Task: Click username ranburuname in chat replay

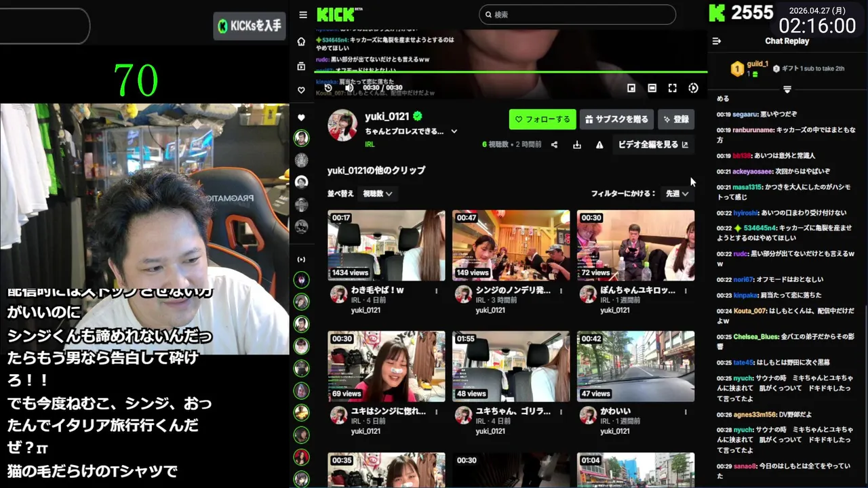Action: tap(753, 130)
